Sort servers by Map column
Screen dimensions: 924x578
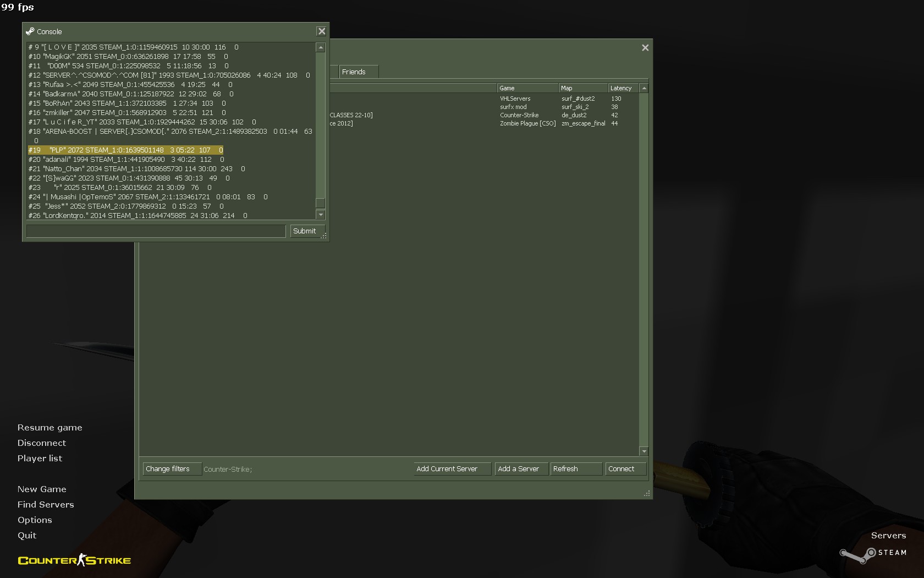pyautogui.click(x=582, y=88)
